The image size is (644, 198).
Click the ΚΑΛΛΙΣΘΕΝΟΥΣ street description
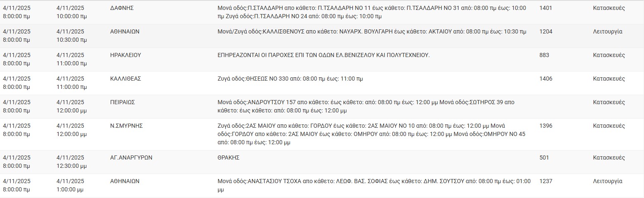(372, 32)
